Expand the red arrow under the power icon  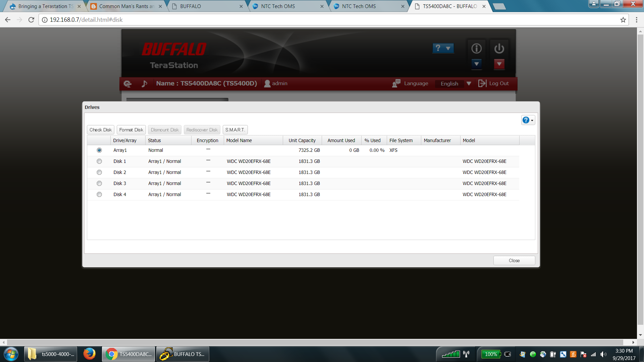(499, 64)
